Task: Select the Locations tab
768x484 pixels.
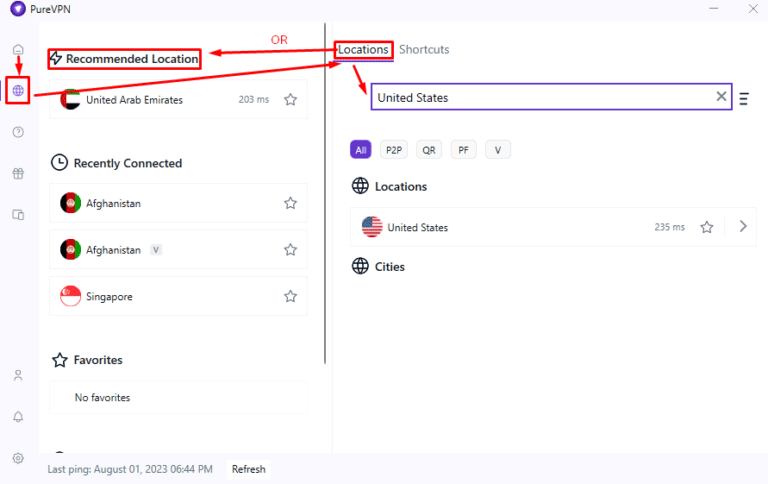Action: (363, 50)
